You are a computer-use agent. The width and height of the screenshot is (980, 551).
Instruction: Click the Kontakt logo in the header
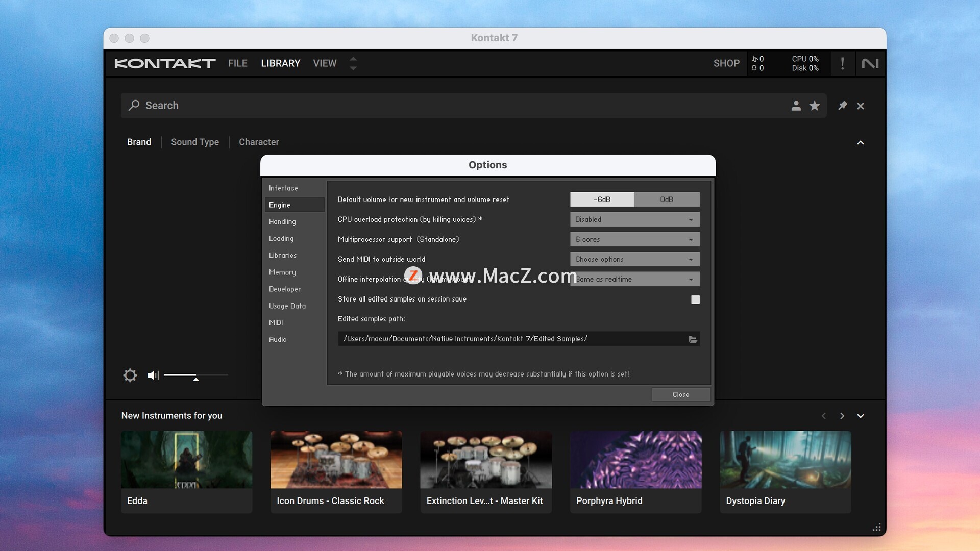tap(165, 63)
